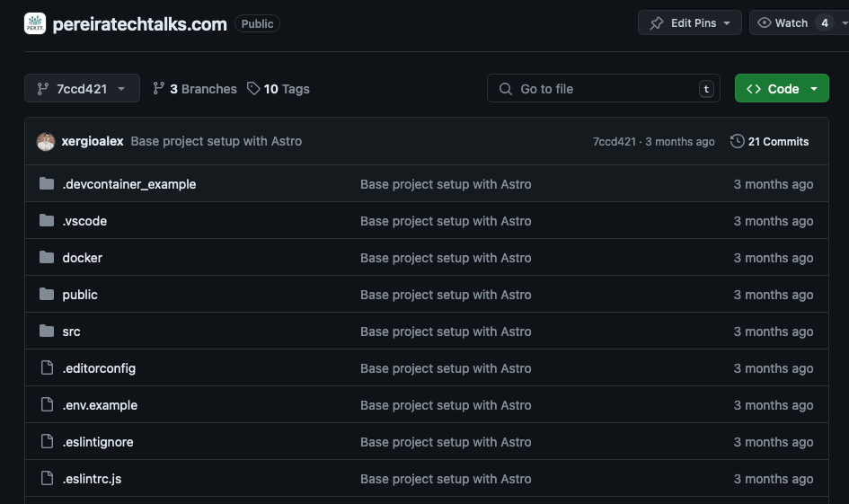
Task: Open the 21 Commits history link
Action: tap(769, 141)
